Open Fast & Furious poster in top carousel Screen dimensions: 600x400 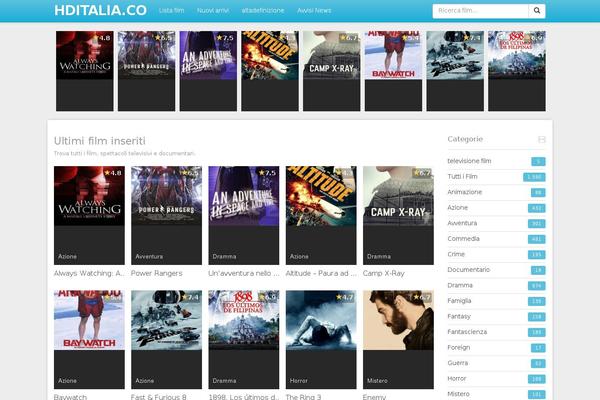tap(455, 71)
